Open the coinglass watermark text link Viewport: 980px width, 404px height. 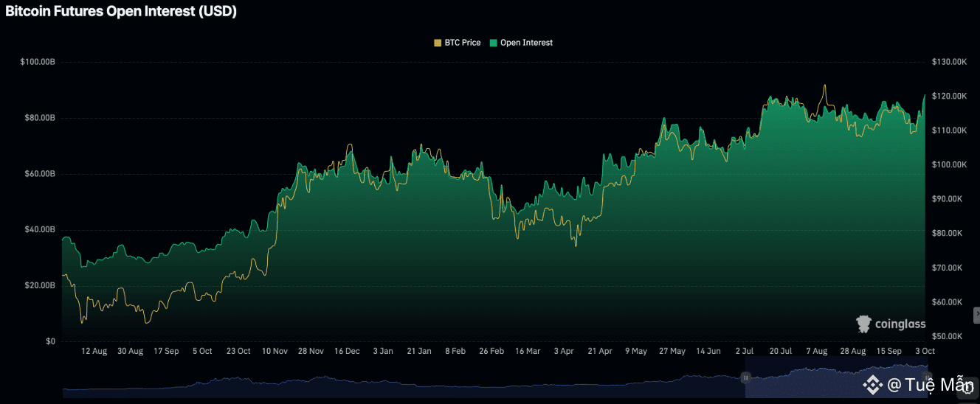coord(900,324)
